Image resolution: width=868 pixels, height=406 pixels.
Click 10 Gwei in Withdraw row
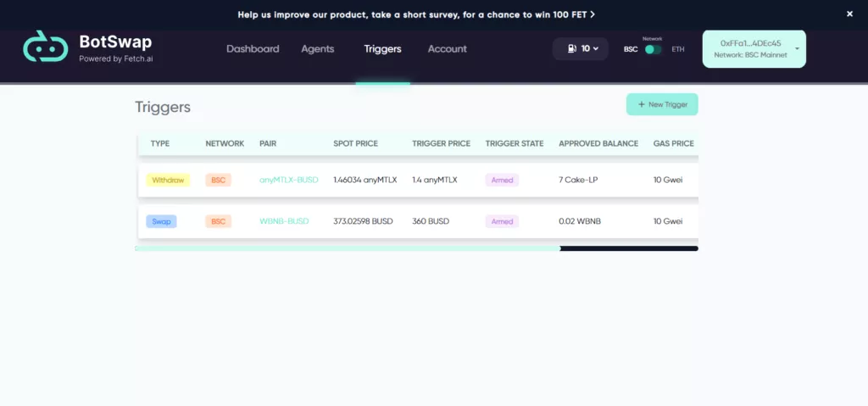pyautogui.click(x=668, y=180)
